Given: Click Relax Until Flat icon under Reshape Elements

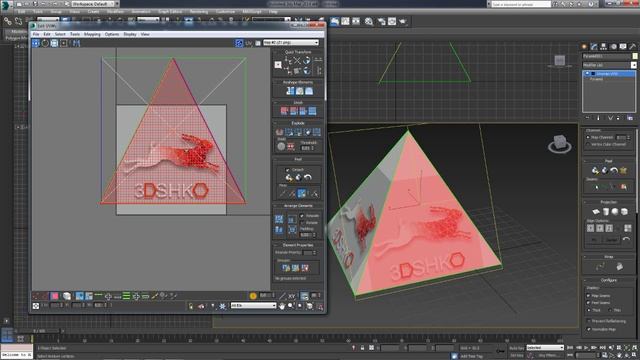Looking at the screenshot, I should click(x=300, y=91).
